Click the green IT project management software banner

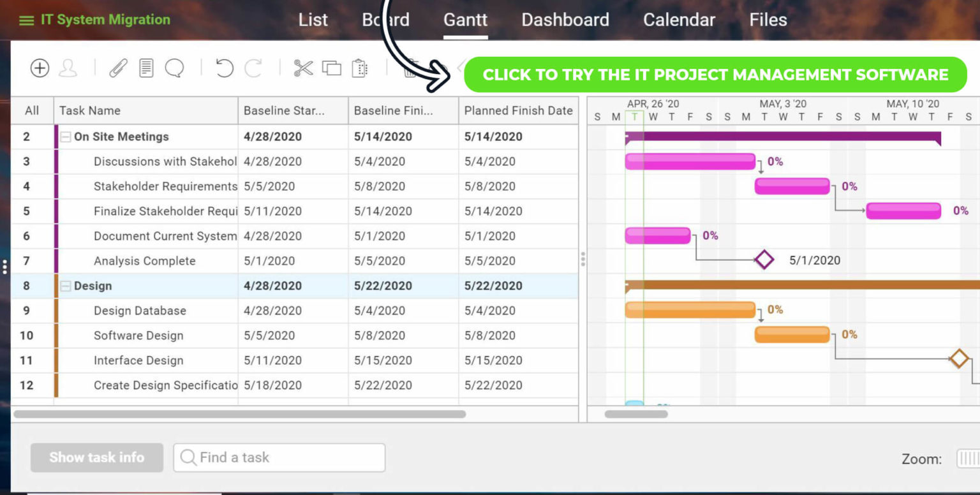click(715, 75)
